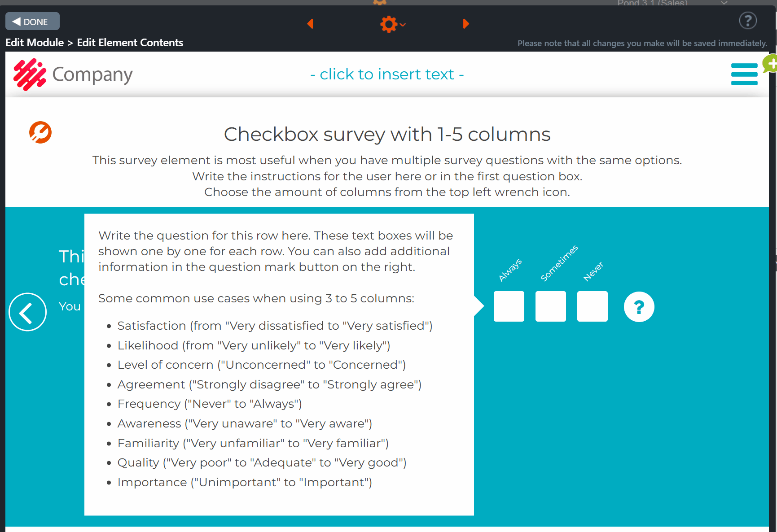The height and width of the screenshot is (532, 777).
Task: Edit the survey description paragraph
Action: click(387, 176)
